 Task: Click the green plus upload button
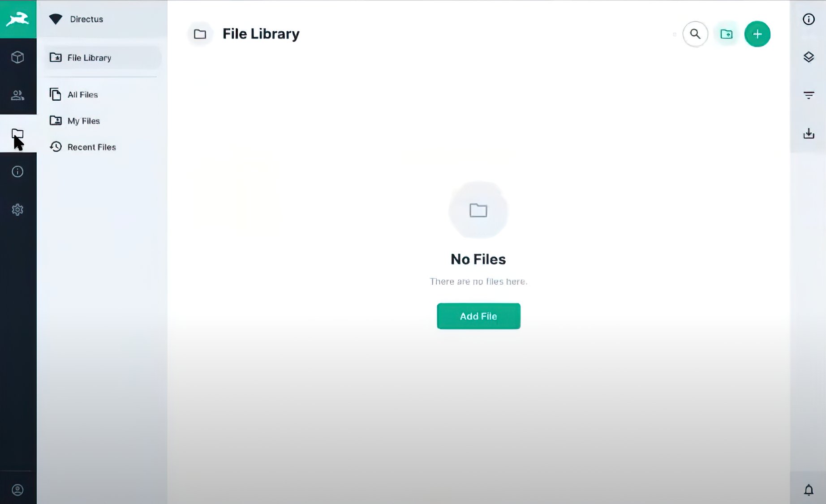pos(757,34)
